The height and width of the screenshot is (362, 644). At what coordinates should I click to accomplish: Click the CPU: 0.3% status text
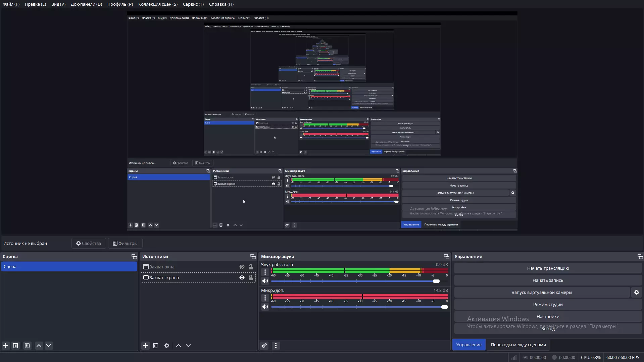[x=591, y=357]
